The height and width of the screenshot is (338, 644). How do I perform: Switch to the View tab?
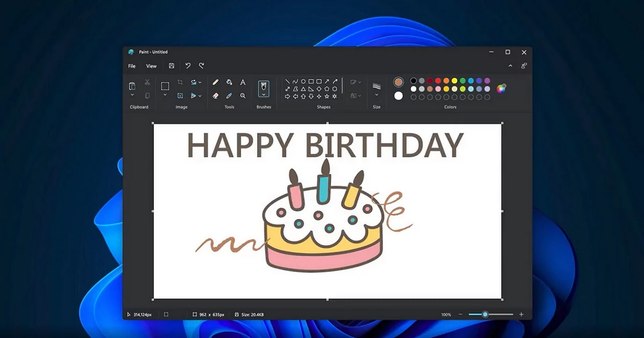coord(151,66)
